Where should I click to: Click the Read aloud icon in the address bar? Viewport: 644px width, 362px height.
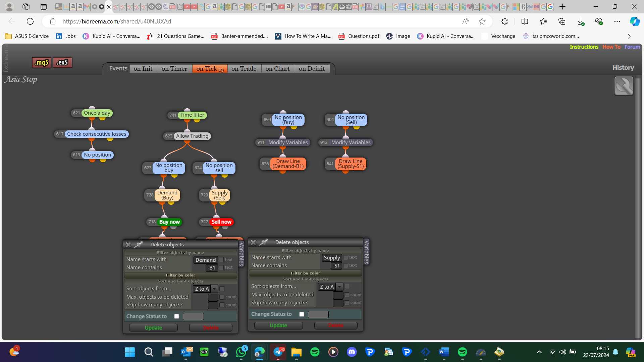(x=465, y=21)
